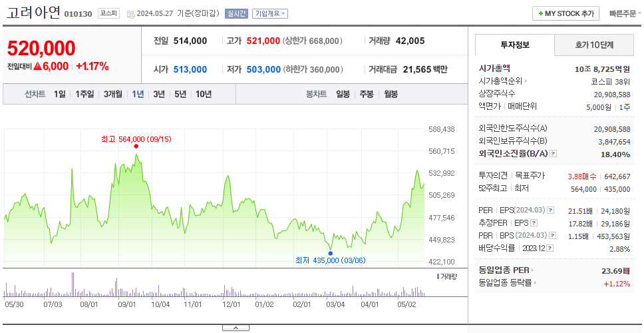The width and height of the screenshot is (644, 333).
Task: Click the 동일업종 PER label link
Action: pos(504,270)
